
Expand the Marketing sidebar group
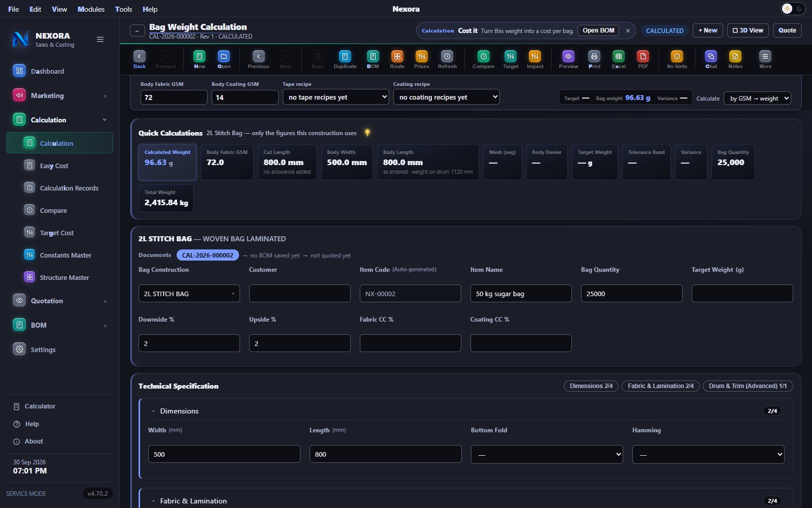59,96
